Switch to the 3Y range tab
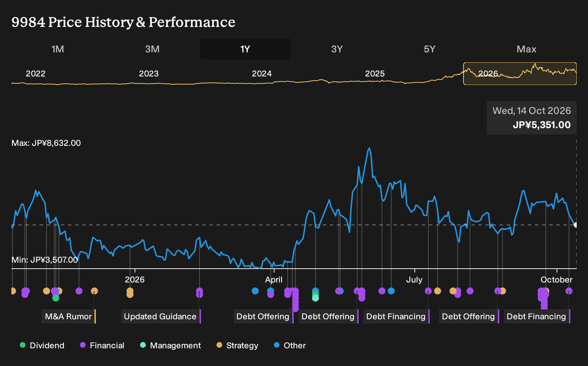The width and height of the screenshot is (588, 366). [337, 49]
